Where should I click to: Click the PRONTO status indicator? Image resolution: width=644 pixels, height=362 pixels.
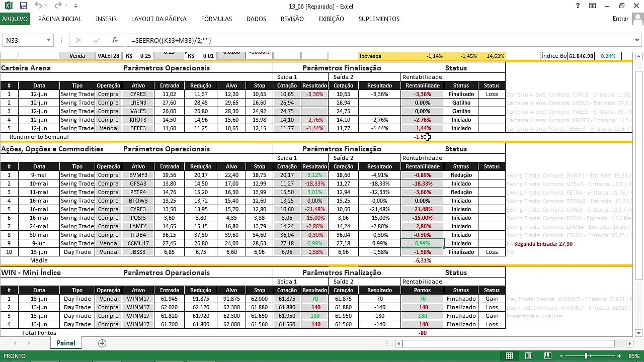(15, 356)
